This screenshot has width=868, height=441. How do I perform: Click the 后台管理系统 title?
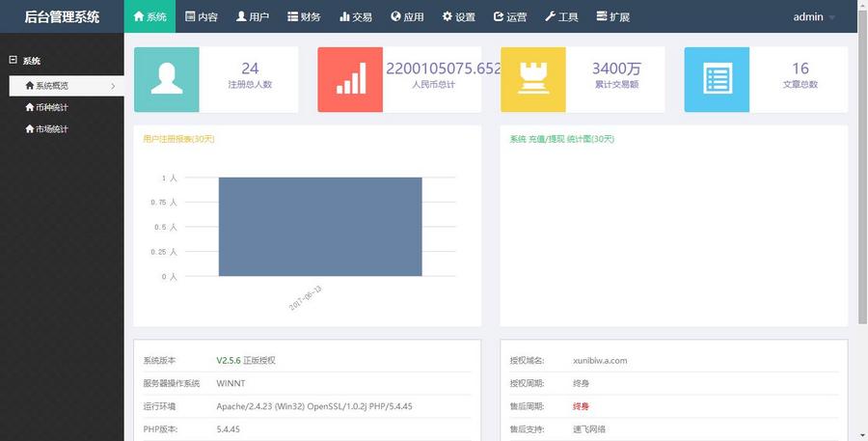(x=62, y=16)
